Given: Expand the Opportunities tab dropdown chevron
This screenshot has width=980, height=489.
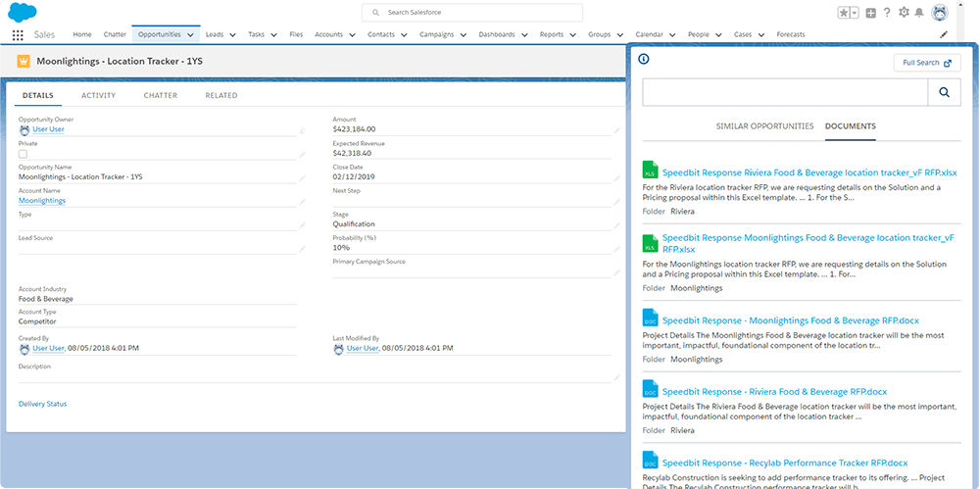Looking at the screenshot, I should point(190,35).
